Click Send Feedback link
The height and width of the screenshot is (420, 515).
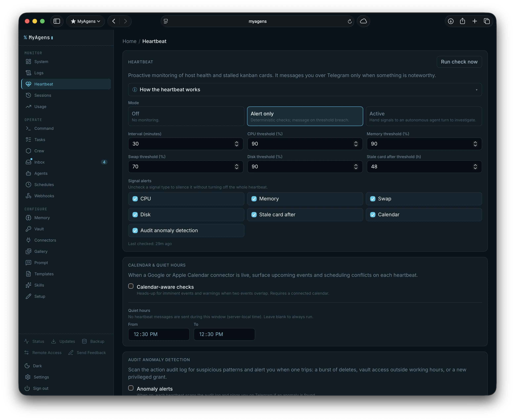(87, 353)
